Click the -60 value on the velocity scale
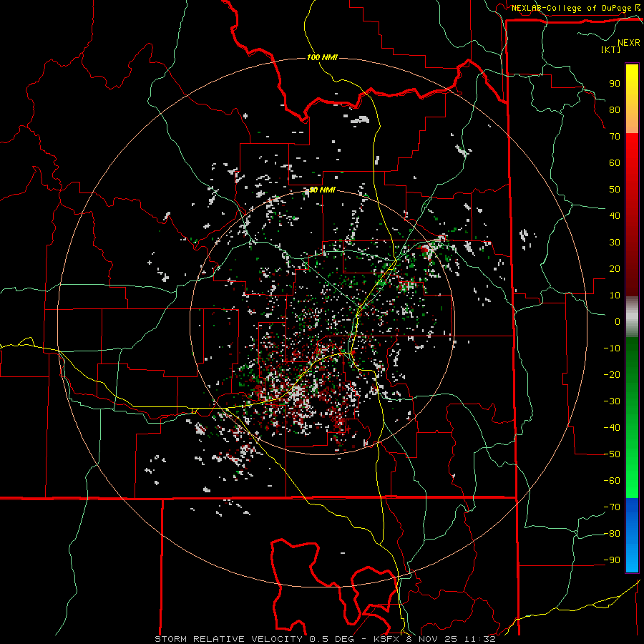This screenshot has width=644, height=644. click(612, 481)
